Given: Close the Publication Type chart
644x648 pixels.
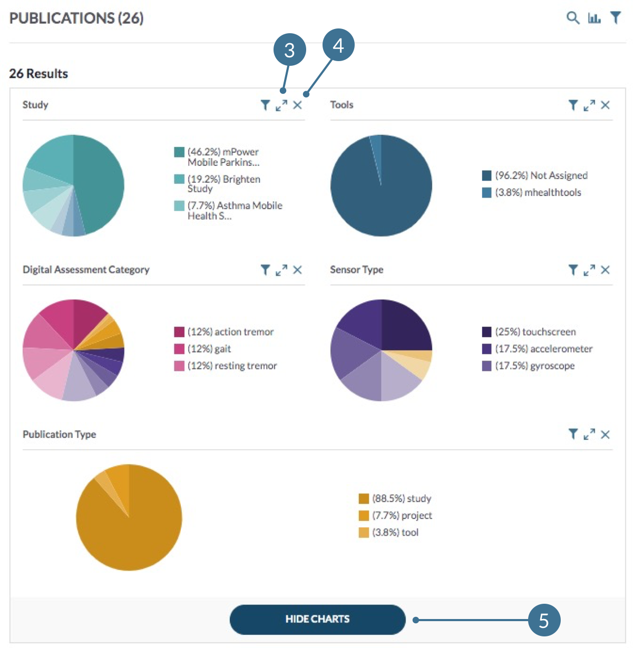Looking at the screenshot, I should click(x=606, y=435).
